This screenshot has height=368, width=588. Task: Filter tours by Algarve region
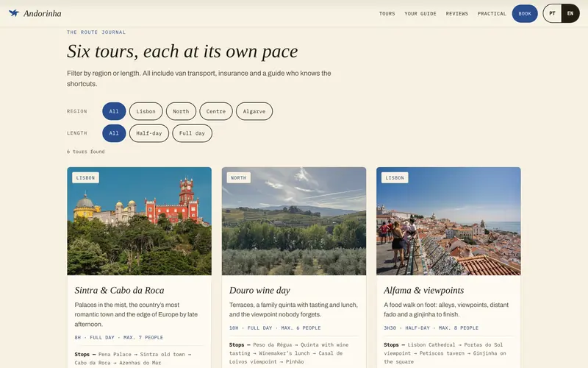(254, 111)
